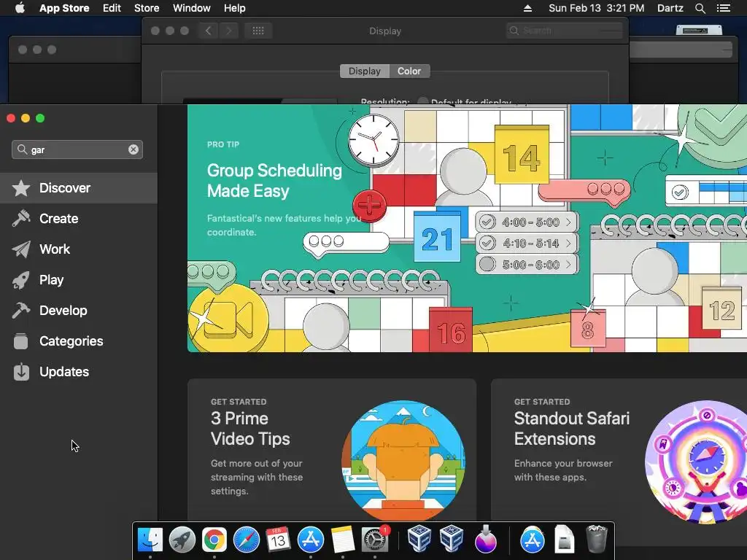The width and height of the screenshot is (747, 560).
Task: Open Spotlight search in menu bar
Action: tap(700, 8)
